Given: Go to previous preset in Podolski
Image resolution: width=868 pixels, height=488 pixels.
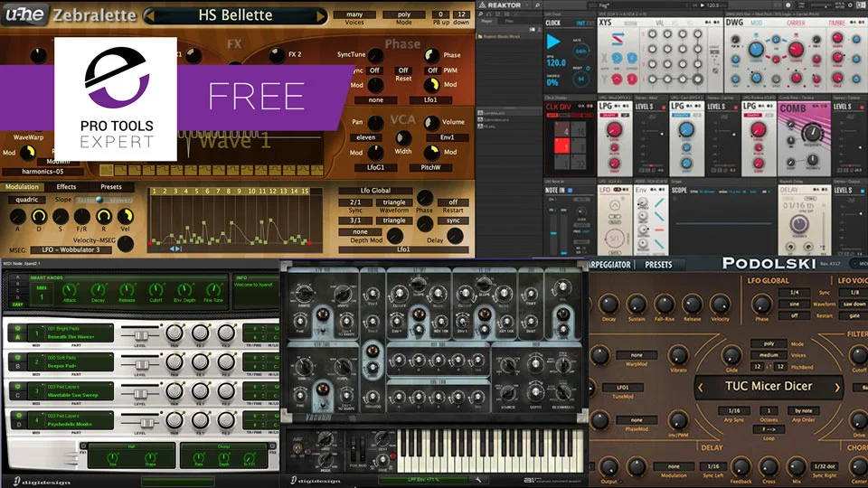Looking at the screenshot, I should point(701,388).
